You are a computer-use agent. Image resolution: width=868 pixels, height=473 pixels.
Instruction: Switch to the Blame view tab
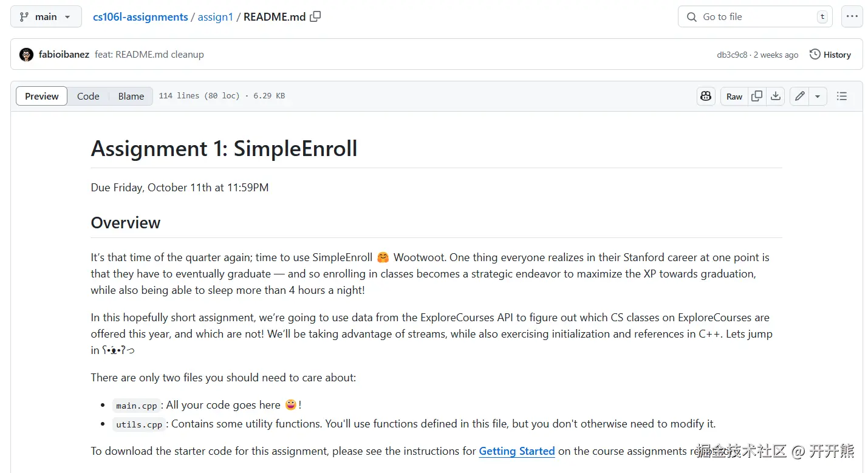tap(131, 96)
